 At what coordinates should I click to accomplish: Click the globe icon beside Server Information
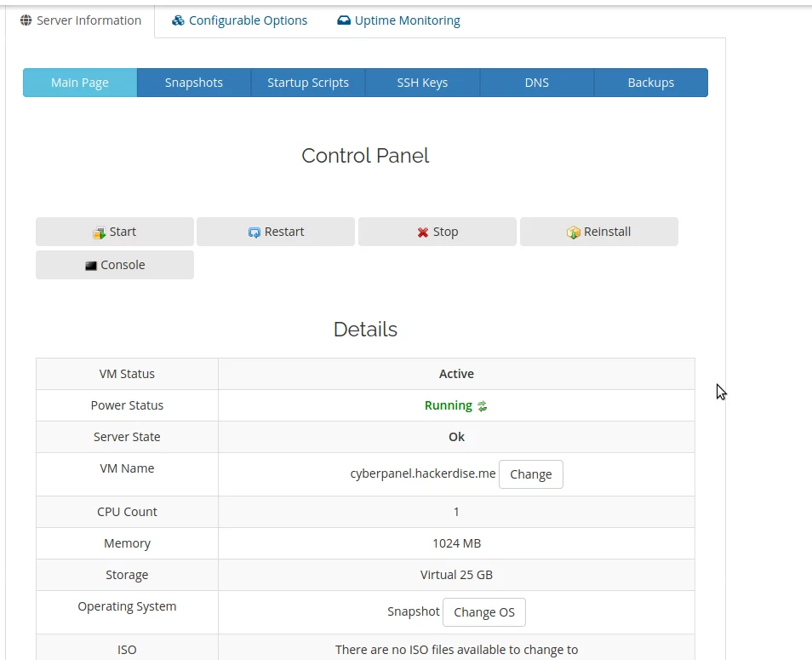point(26,20)
